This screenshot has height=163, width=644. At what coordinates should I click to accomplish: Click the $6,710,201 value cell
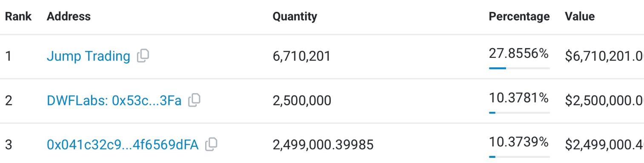604,56
